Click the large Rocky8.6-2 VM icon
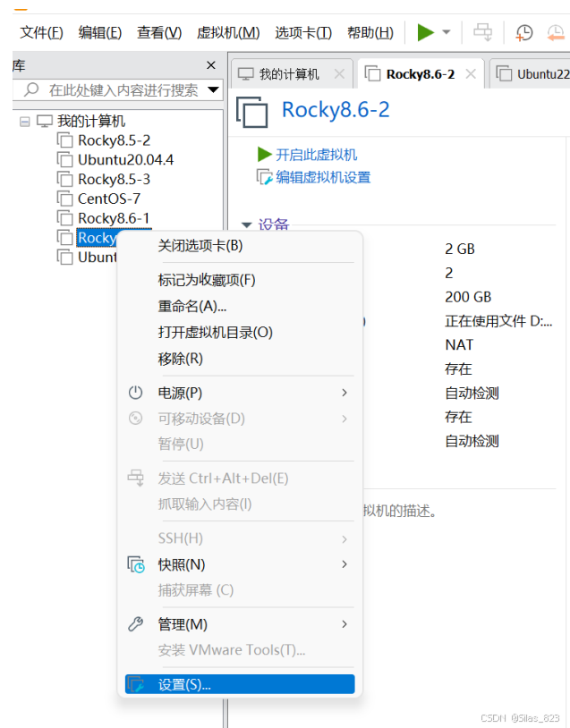Image resolution: width=570 pixels, height=728 pixels. (x=252, y=112)
